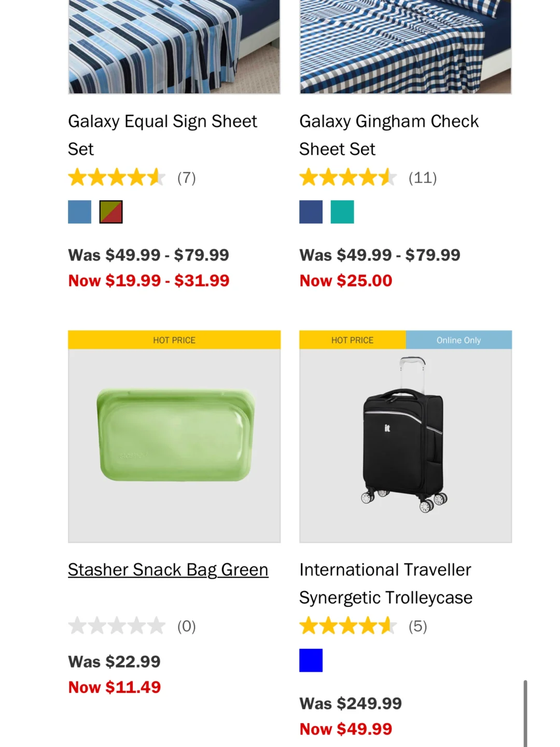This screenshot has width=560, height=747.
Task: Open Stasher Snack Bag Green product link
Action: [x=168, y=570]
